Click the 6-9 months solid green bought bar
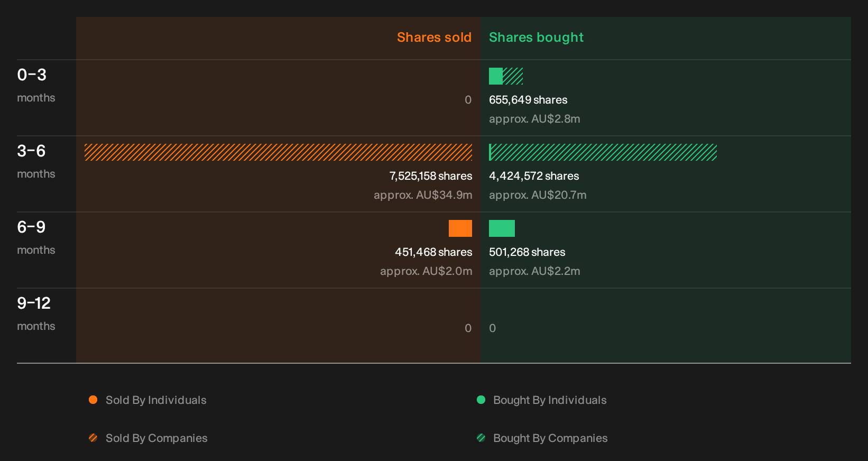This screenshot has height=461, width=868. coord(502,228)
